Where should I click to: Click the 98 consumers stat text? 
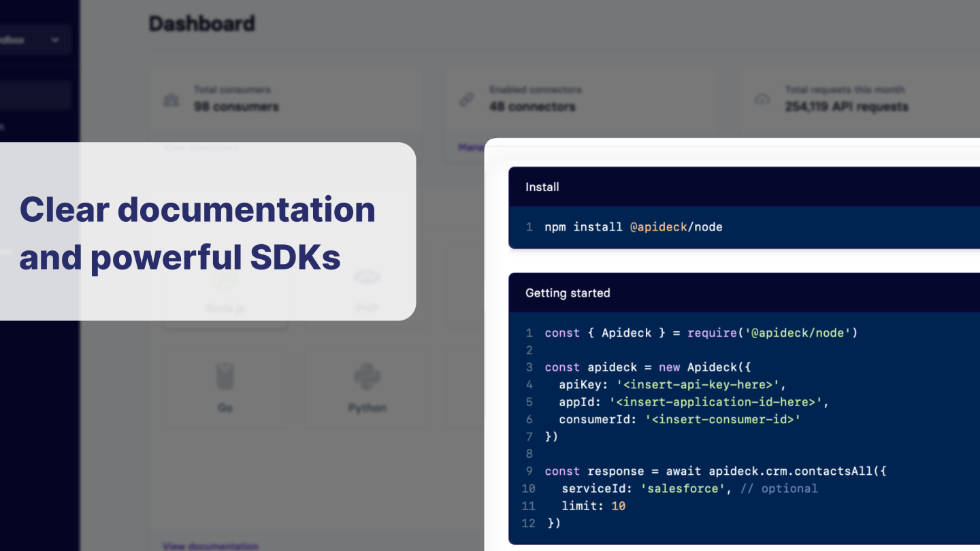click(236, 107)
